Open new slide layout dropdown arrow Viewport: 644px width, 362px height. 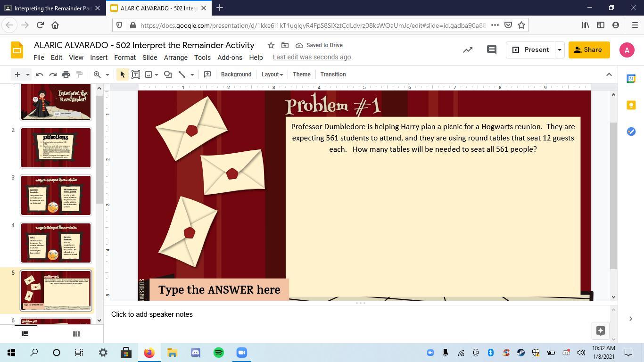pyautogui.click(x=28, y=74)
